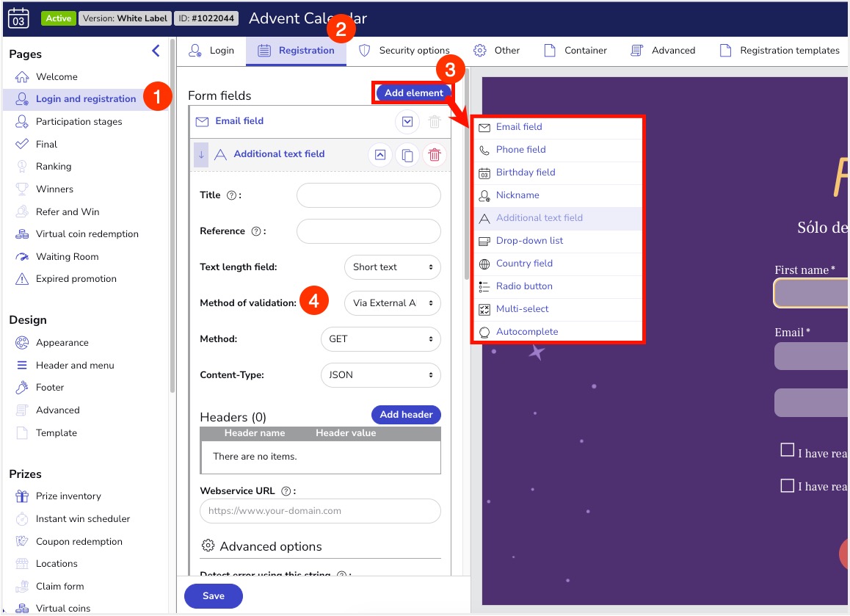Click the Winners trophy icon
The height and width of the screenshot is (616, 850).
click(22, 189)
